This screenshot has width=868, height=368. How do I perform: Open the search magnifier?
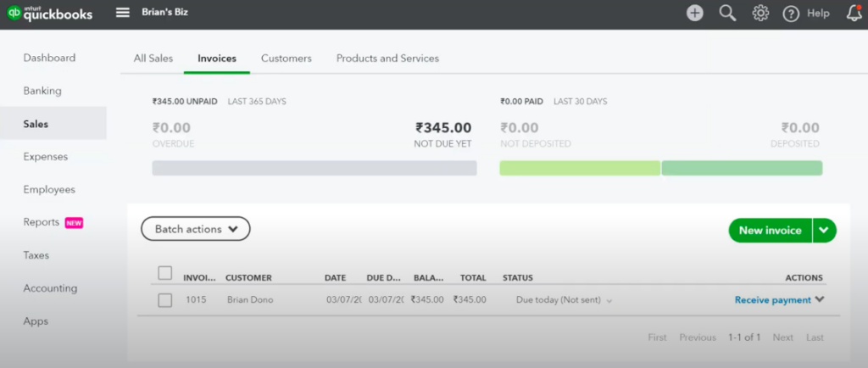click(727, 14)
